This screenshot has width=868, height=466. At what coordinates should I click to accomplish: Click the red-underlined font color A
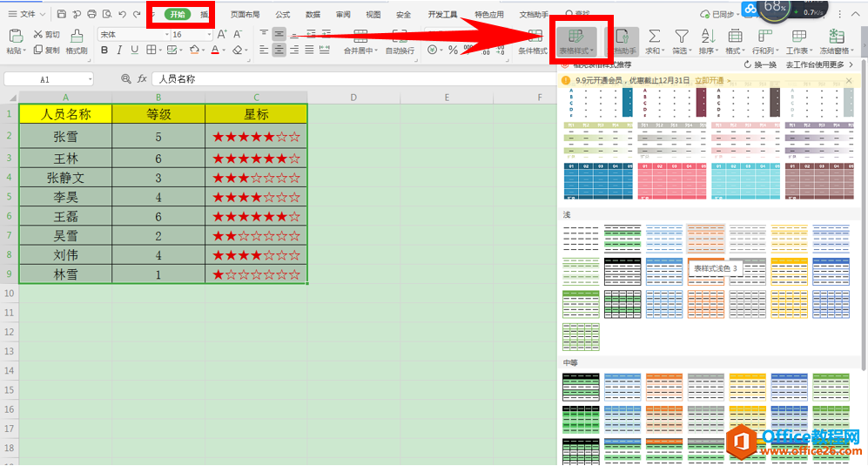click(x=215, y=50)
